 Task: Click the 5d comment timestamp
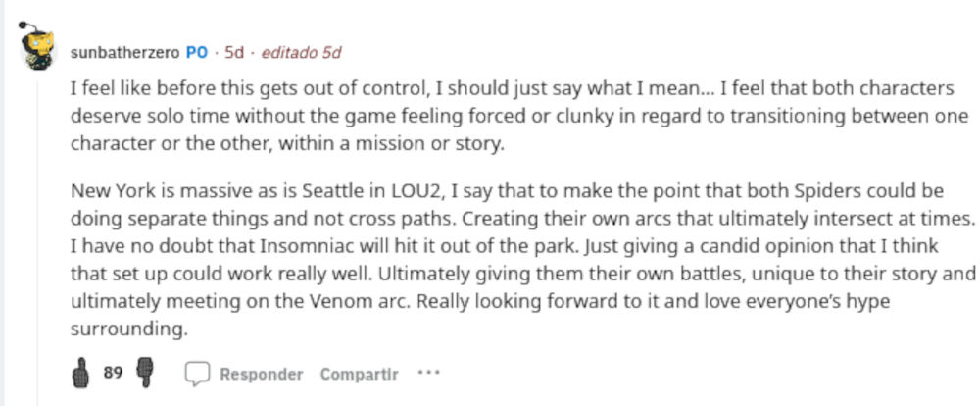coord(234,51)
